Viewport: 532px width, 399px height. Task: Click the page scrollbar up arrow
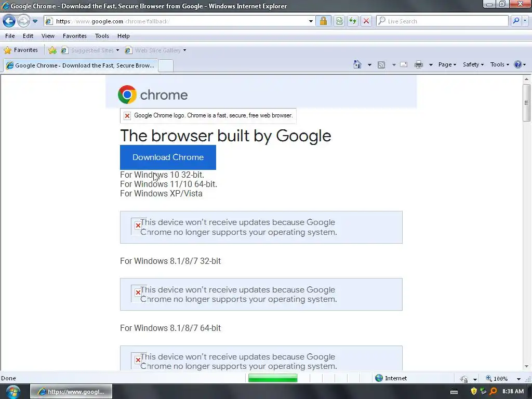tap(526, 79)
